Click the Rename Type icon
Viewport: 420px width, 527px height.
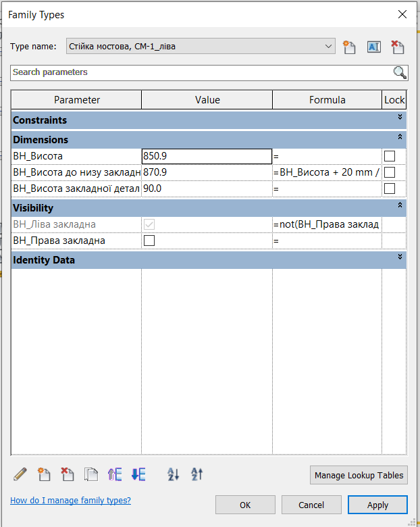373,47
